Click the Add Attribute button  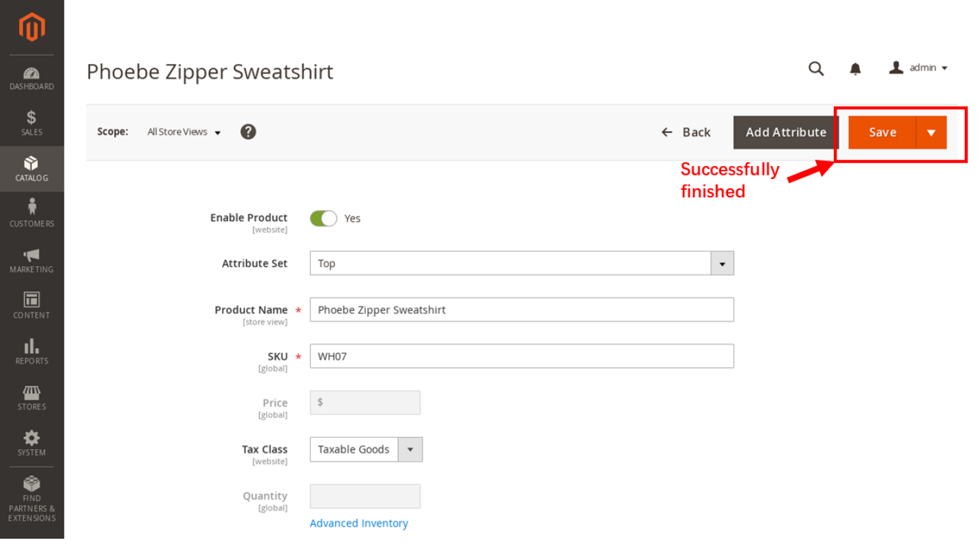785,132
